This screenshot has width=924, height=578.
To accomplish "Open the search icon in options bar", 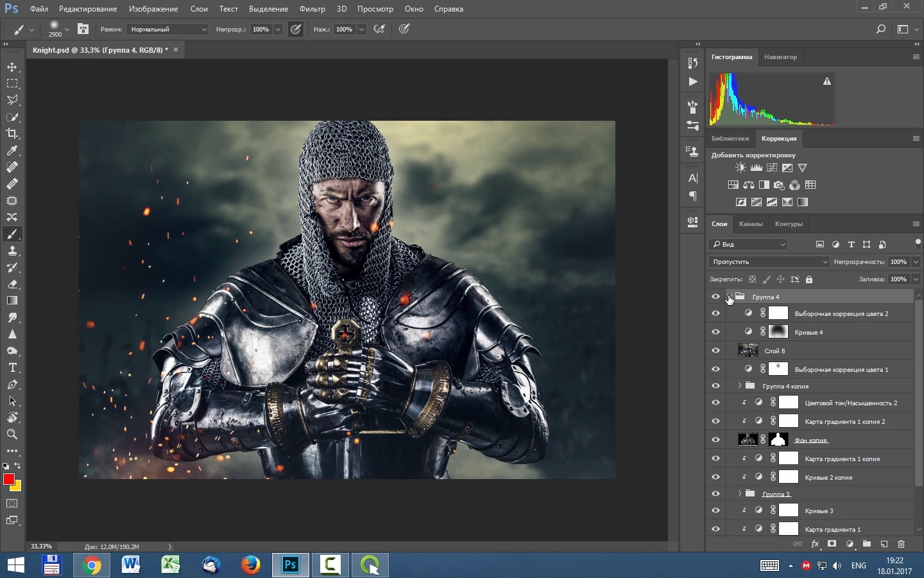I will pos(881,29).
